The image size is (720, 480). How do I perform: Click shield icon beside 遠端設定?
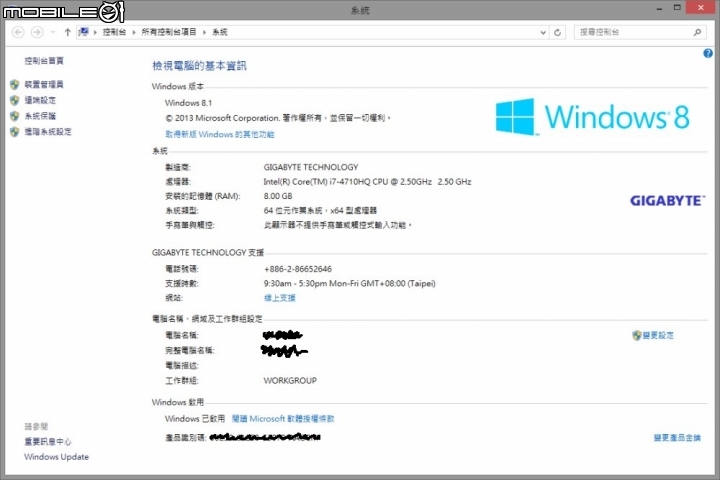(x=15, y=100)
